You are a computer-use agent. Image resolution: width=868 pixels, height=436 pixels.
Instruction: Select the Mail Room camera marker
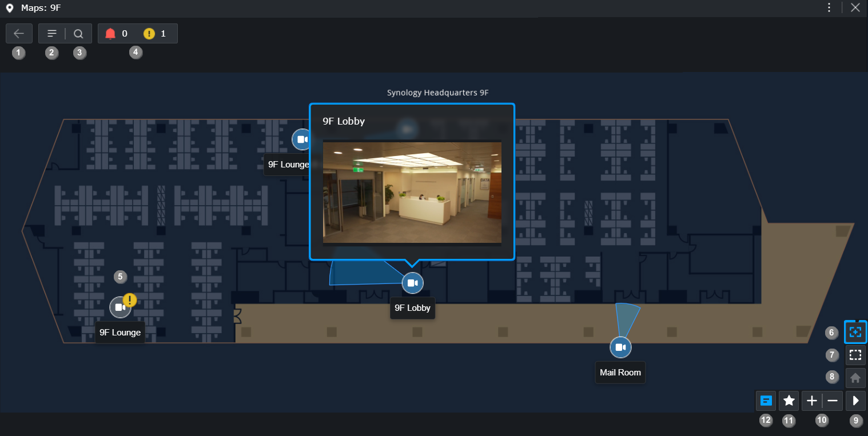(x=620, y=347)
